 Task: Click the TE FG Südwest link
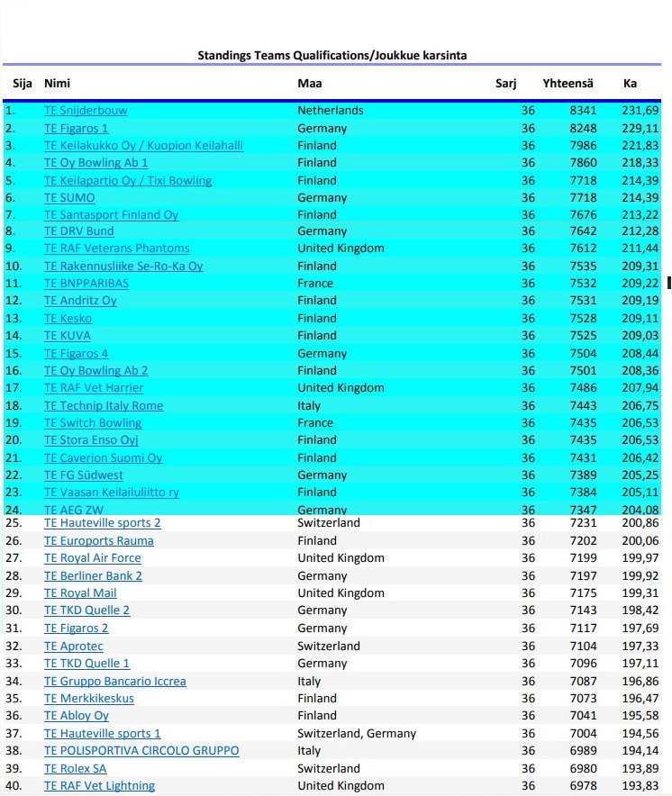pos(84,475)
